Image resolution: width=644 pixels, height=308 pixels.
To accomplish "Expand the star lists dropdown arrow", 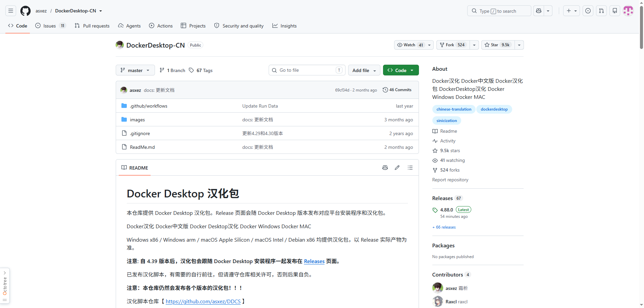I will 519,45.
